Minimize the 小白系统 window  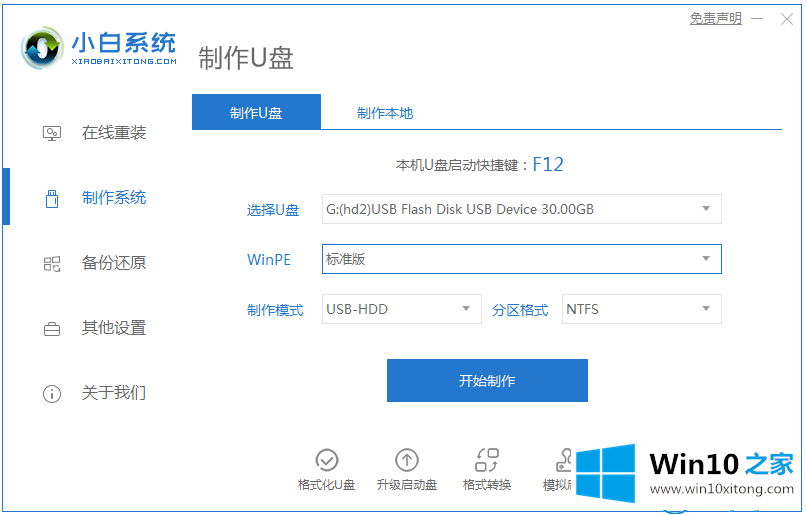[x=757, y=19]
